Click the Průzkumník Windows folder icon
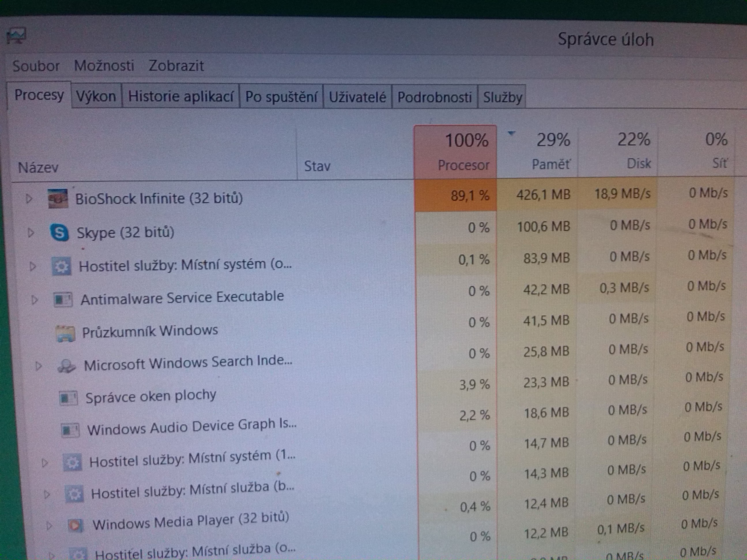The image size is (747, 560). tap(65, 334)
